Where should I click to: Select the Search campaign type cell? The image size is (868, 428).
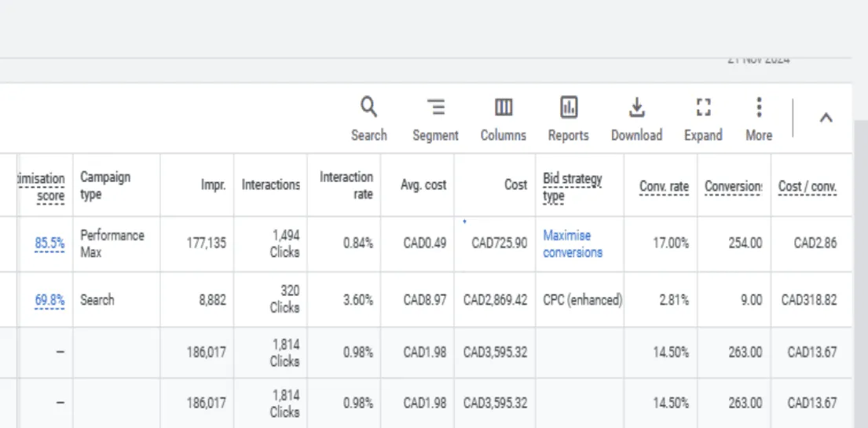tap(116, 299)
